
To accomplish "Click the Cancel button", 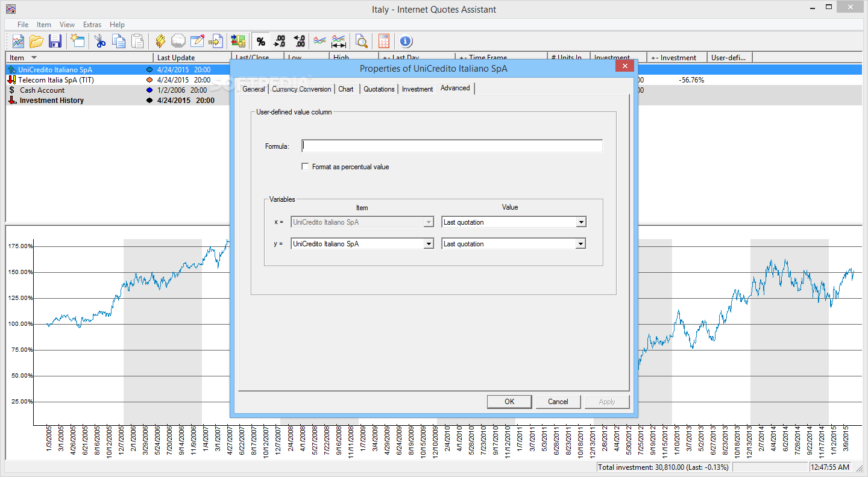I will 558,402.
